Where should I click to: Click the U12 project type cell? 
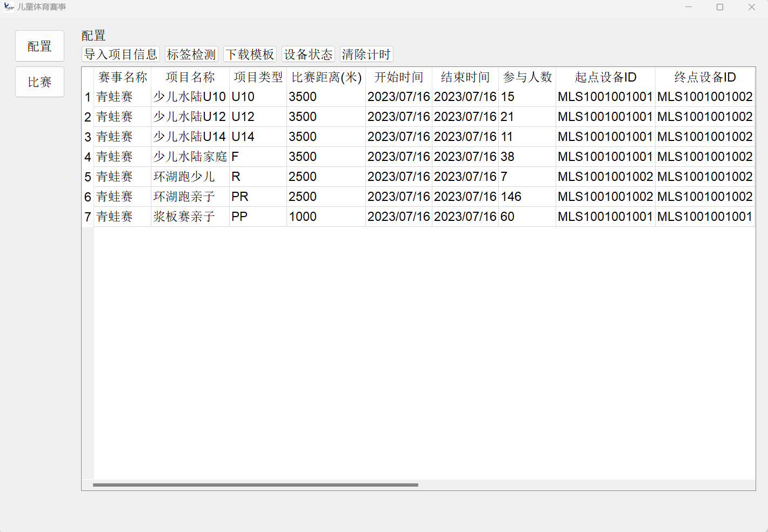pos(258,117)
